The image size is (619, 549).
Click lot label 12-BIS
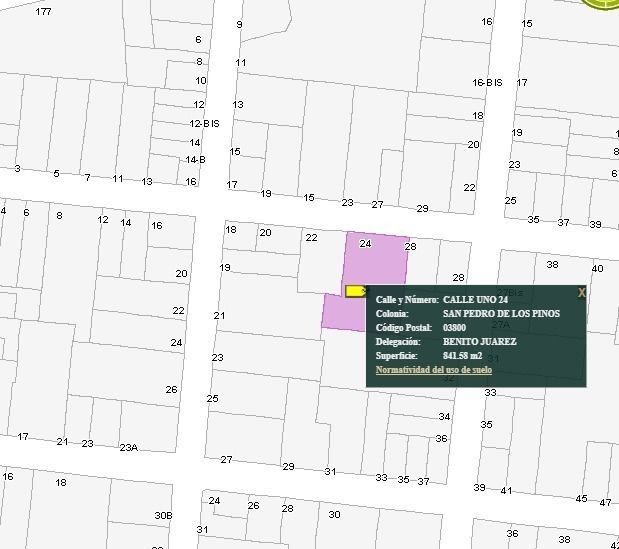(204, 124)
